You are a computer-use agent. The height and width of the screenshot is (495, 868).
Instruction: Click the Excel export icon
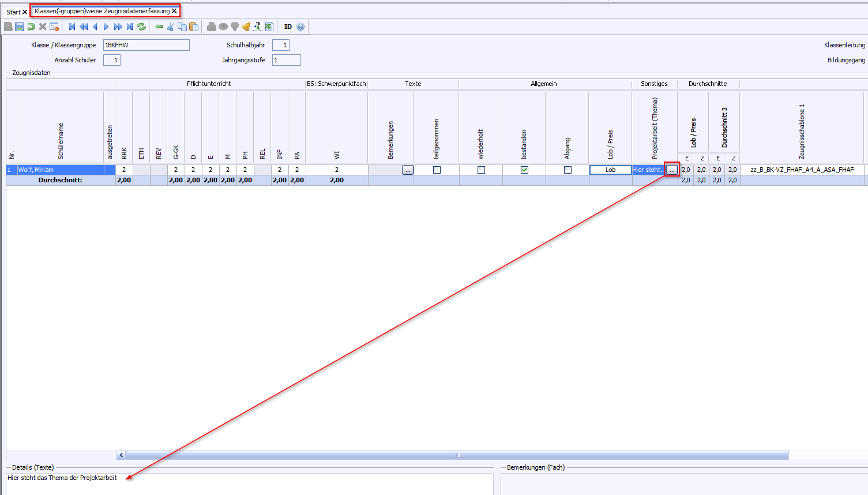tap(269, 27)
